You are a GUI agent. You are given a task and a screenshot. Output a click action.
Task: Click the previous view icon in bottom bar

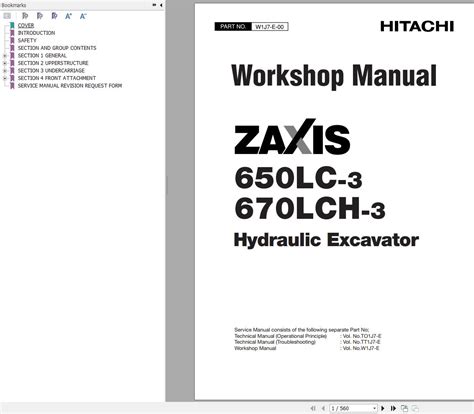pyautogui.click(x=404, y=408)
